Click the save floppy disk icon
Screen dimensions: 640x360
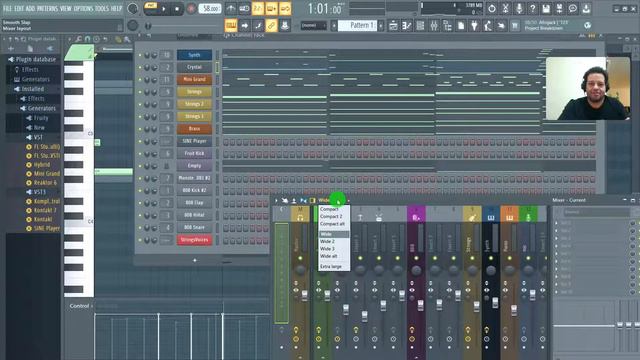point(546,8)
